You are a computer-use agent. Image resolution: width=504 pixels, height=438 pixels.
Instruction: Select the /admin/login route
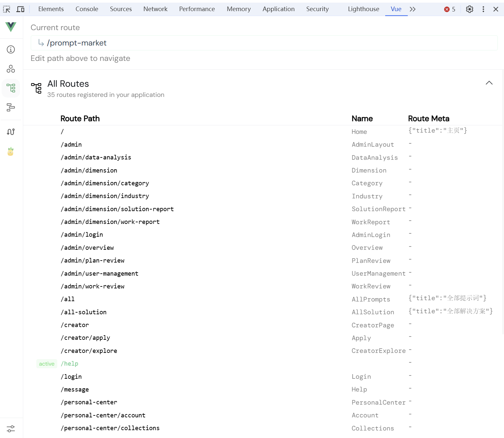pos(82,235)
